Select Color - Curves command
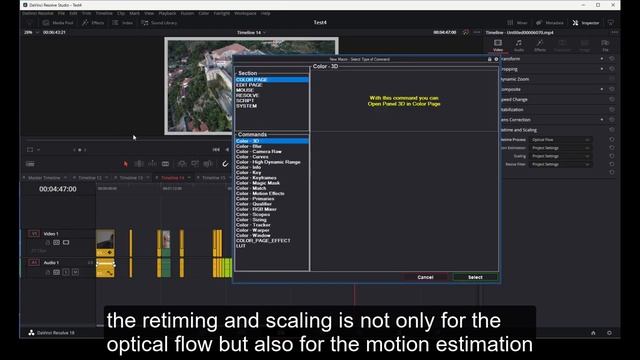Screen dimensions: 640x360 coord(271,157)
